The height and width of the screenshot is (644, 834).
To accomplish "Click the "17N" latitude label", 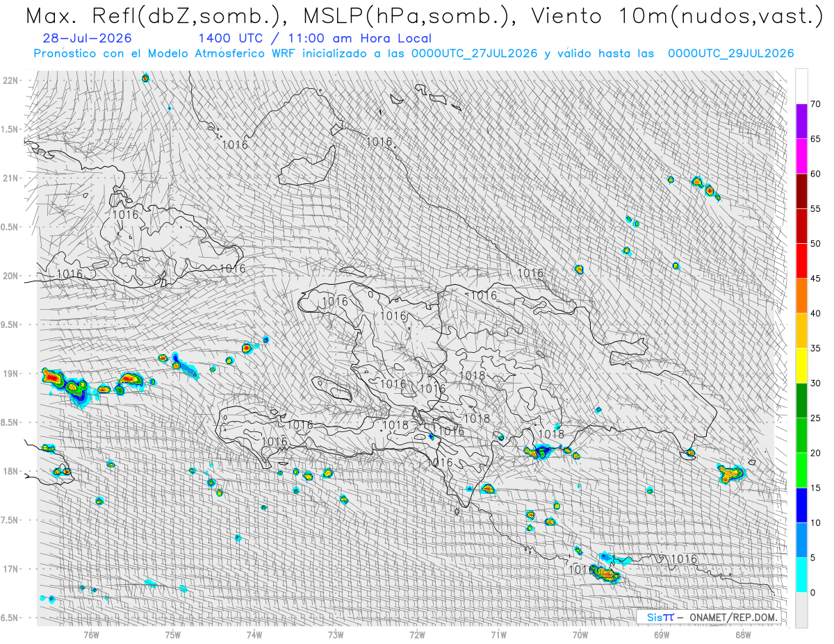I will point(11,569).
